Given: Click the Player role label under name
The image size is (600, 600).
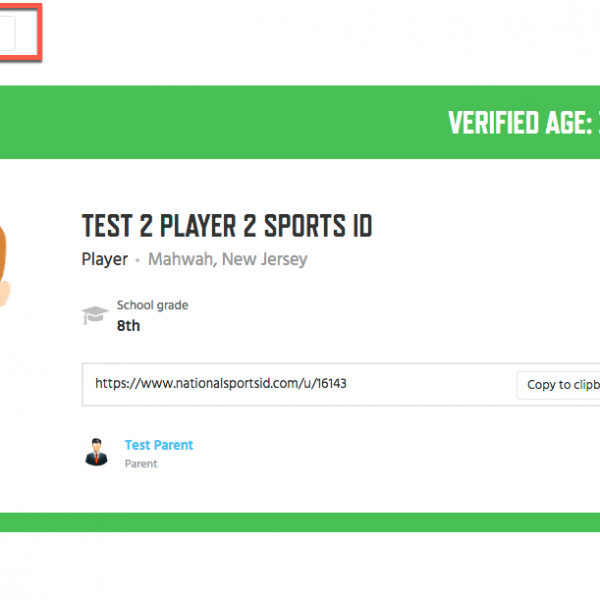Looking at the screenshot, I should click(104, 259).
